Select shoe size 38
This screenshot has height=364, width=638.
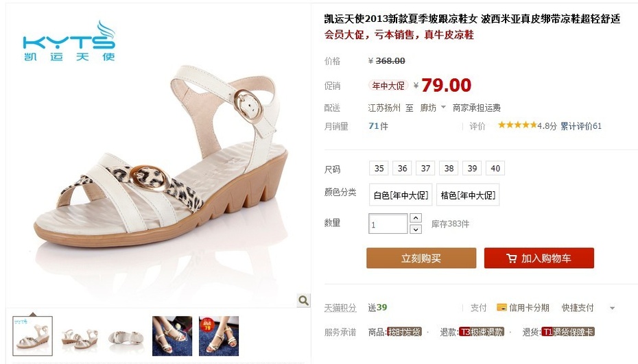(449, 169)
